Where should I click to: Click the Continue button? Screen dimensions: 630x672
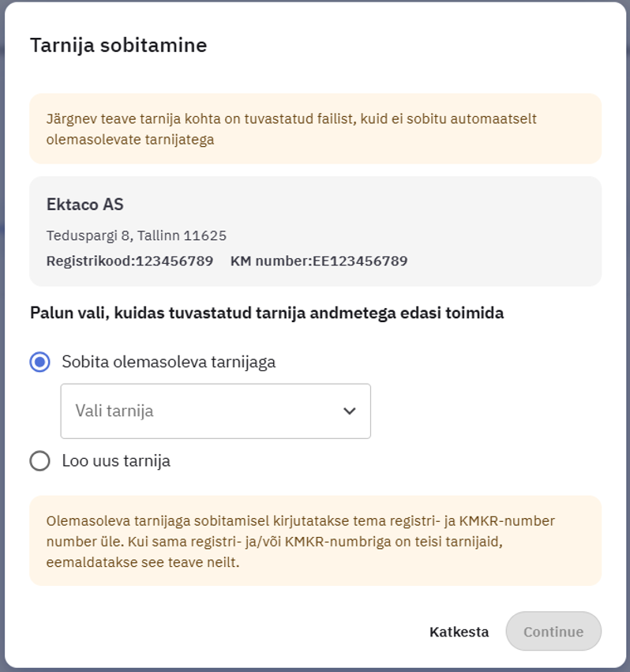coord(553,632)
